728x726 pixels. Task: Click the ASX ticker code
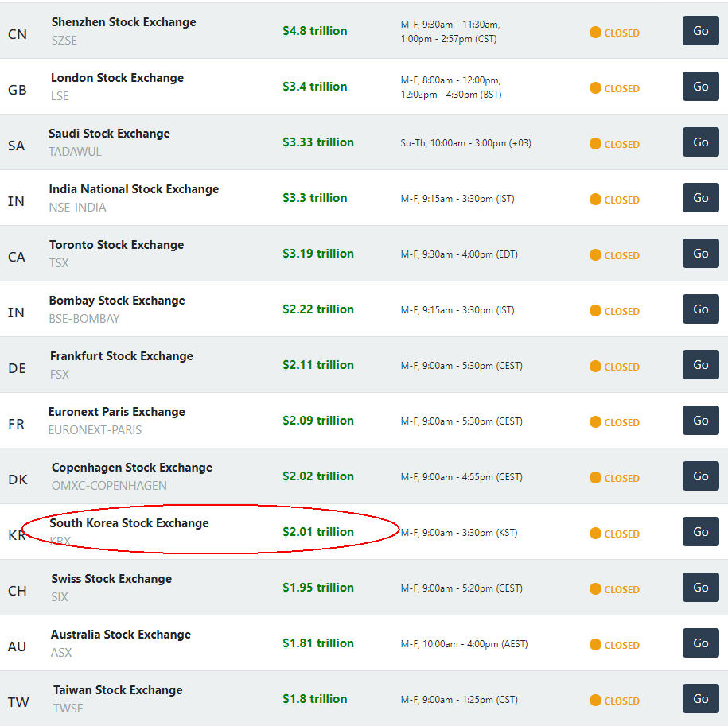pyautogui.click(x=61, y=653)
